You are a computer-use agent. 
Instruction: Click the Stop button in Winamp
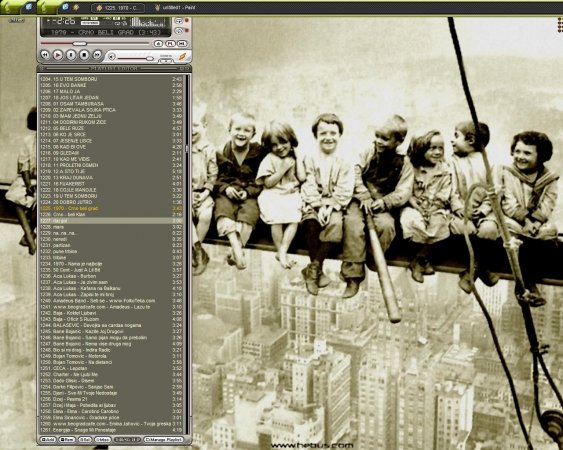84,55
